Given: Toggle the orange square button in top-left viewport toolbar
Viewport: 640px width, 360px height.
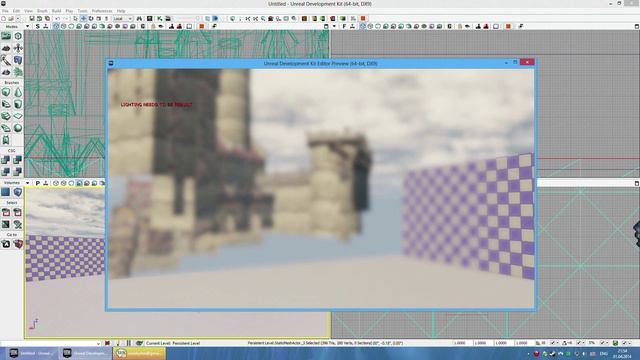Looking at the screenshot, I should [202, 27].
